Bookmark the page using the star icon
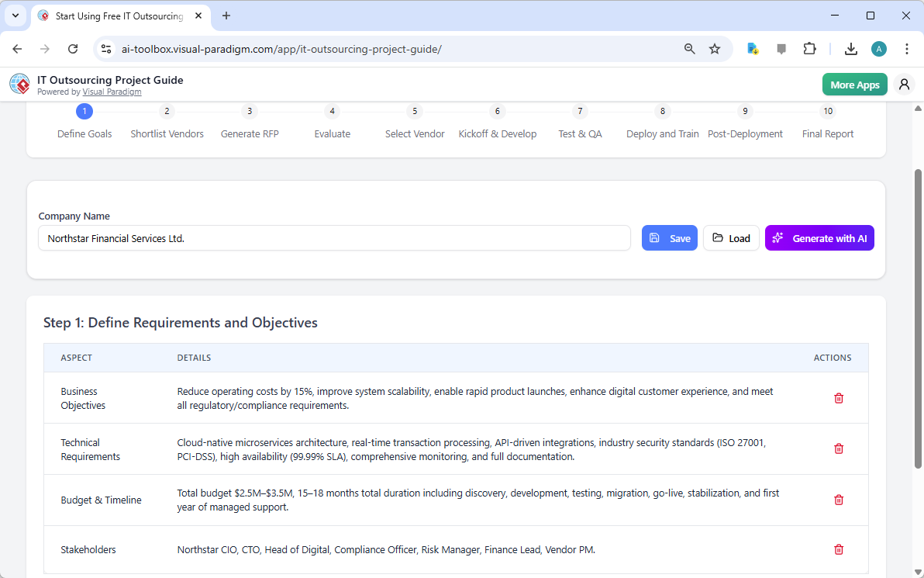The image size is (924, 578). 714,48
